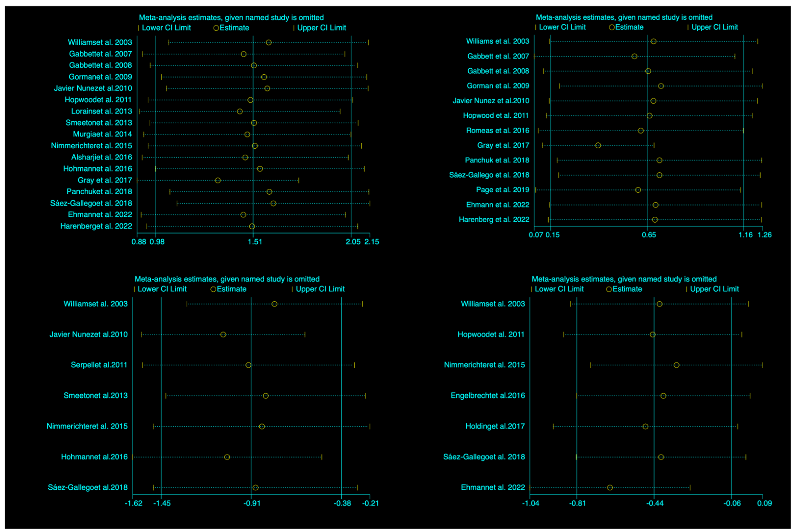
Task: Click the 0.65 x-axis value
Action: 649,235
